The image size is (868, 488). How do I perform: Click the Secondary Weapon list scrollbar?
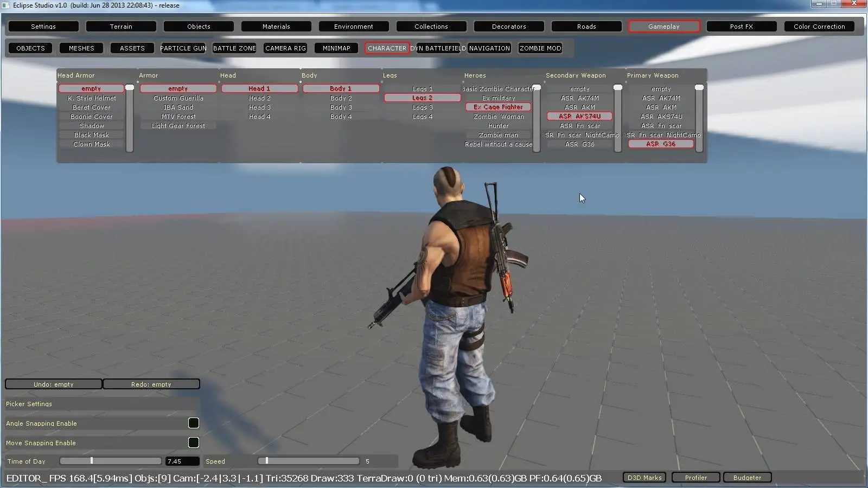[x=618, y=118]
